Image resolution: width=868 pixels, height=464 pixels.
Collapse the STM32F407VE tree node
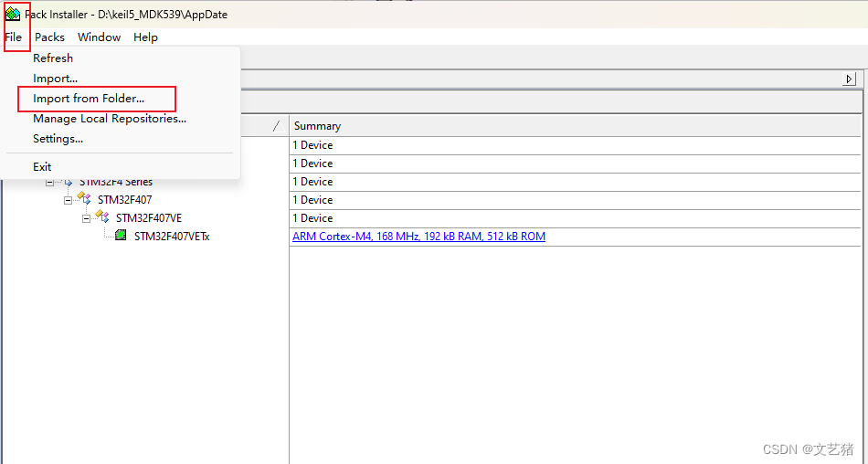87,218
